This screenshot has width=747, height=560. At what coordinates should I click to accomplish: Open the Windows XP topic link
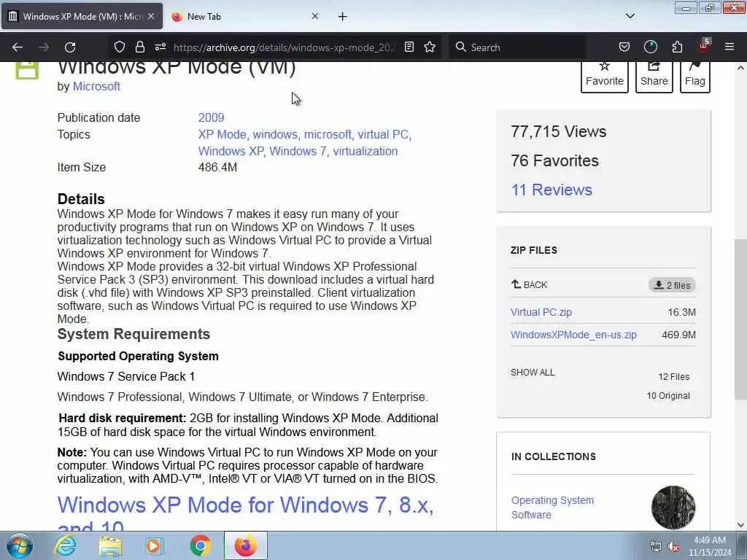231,151
